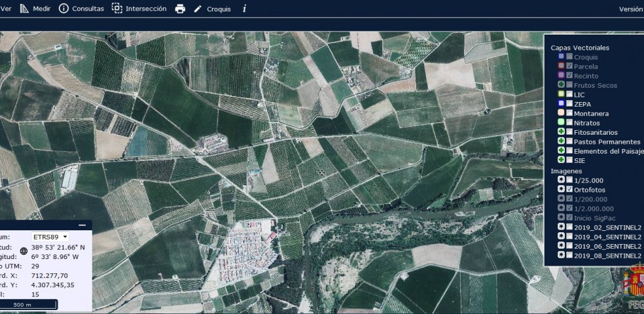Screen dimensions: 644x314
Task: Click the Croquis pencil icon
Action: 198,9
